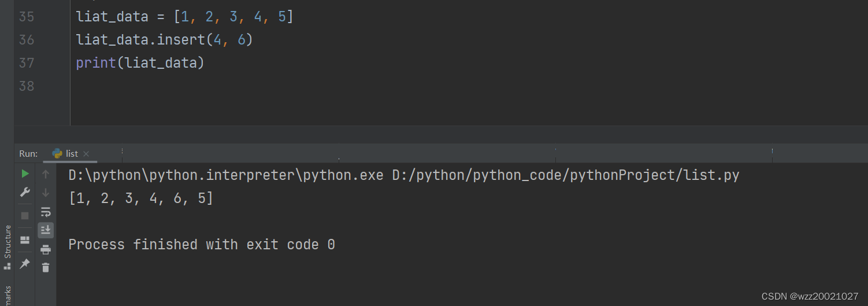Toggle Scroll to End button
Image resolution: width=868 pixels, height=306 pixels.
(46, 230)
